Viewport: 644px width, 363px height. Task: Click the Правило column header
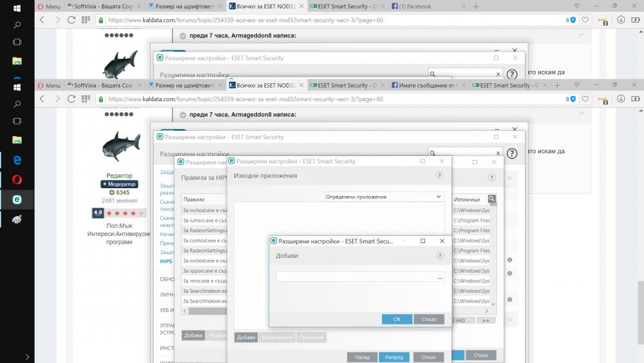tap(194, 199)
